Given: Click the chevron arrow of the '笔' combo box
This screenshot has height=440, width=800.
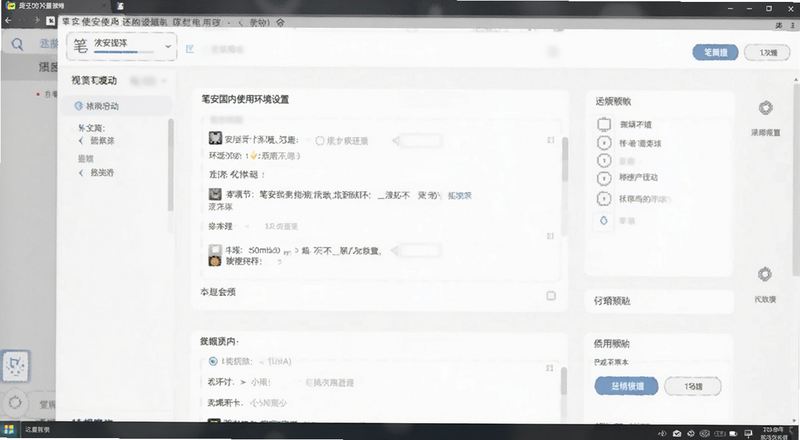Looking at the screenshot, I should [x=168, y=46].
